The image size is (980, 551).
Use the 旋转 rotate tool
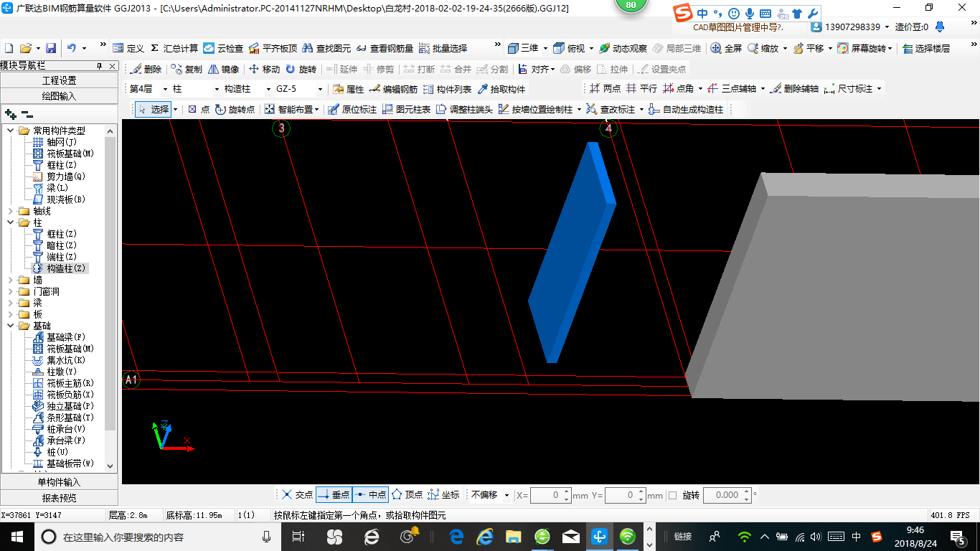[301, 70]
